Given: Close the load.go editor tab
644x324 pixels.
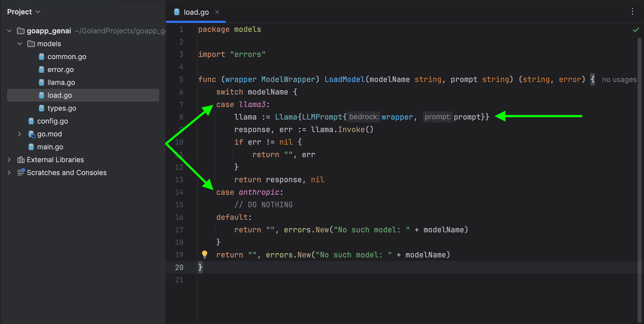Looking at the screenshot, I should tap(217, 12).
